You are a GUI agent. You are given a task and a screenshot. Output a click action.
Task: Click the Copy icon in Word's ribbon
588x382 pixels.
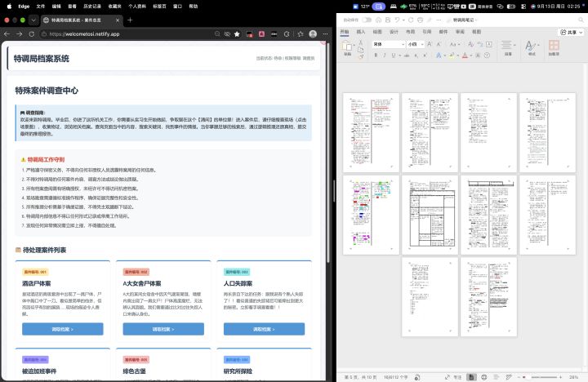360,50
